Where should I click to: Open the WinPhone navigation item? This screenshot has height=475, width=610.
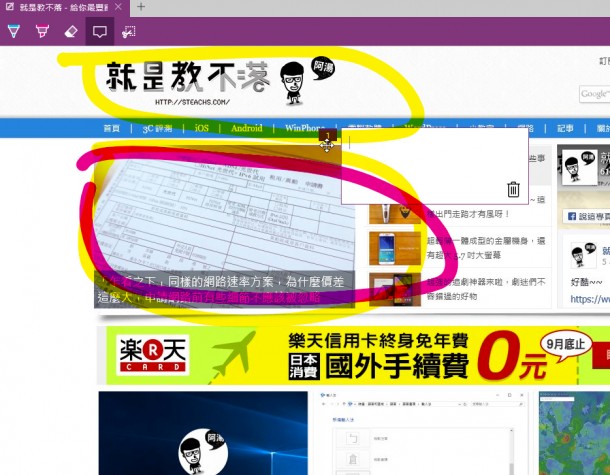305,128
